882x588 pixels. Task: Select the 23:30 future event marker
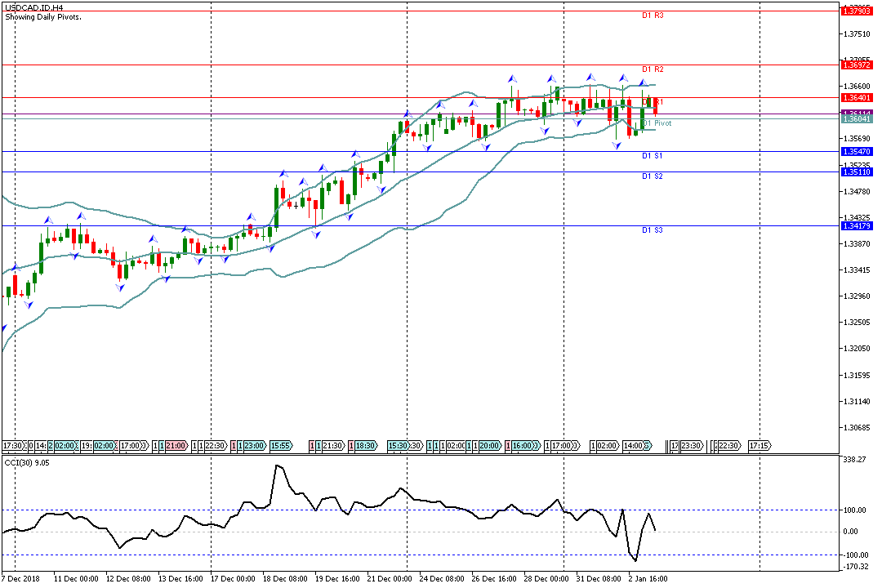692,446
